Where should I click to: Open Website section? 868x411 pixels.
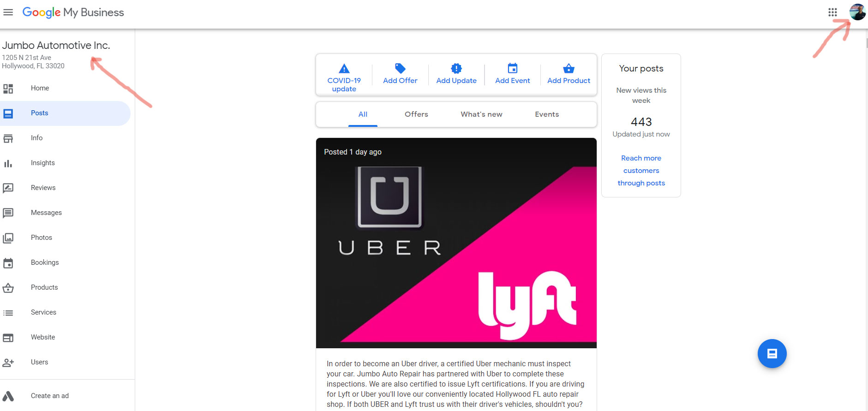coord(65,337)
